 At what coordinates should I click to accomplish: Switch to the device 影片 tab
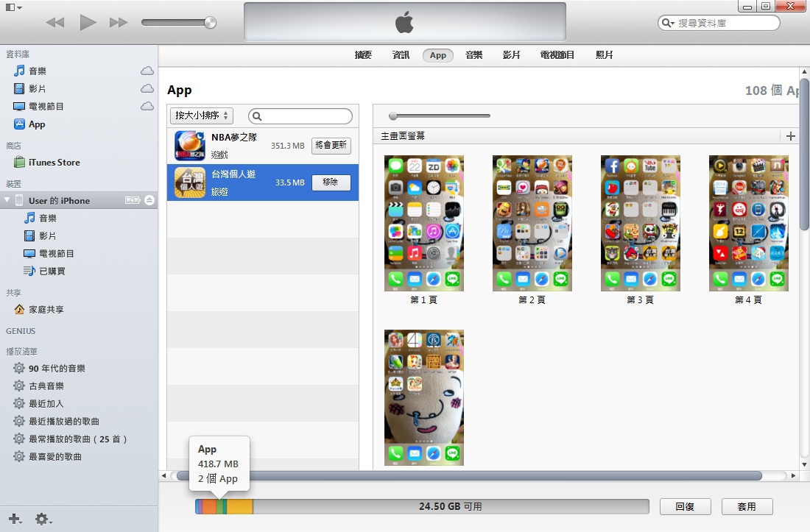512,55
